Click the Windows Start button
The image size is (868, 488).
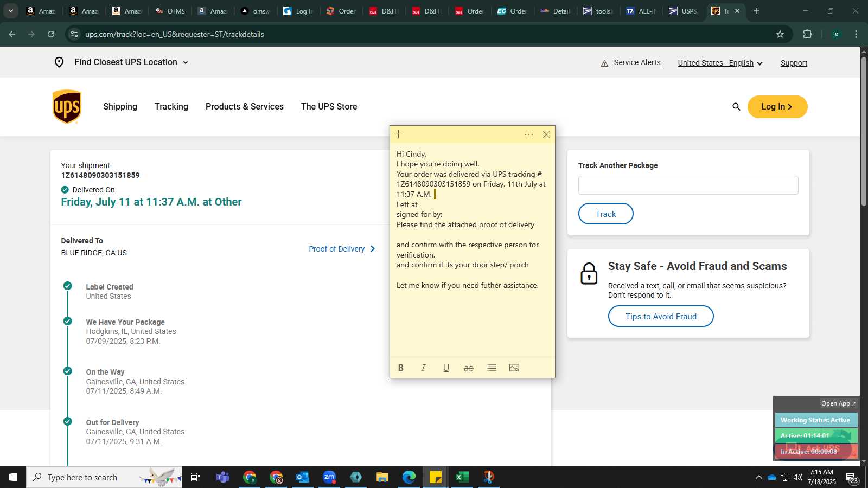[13, 477]
